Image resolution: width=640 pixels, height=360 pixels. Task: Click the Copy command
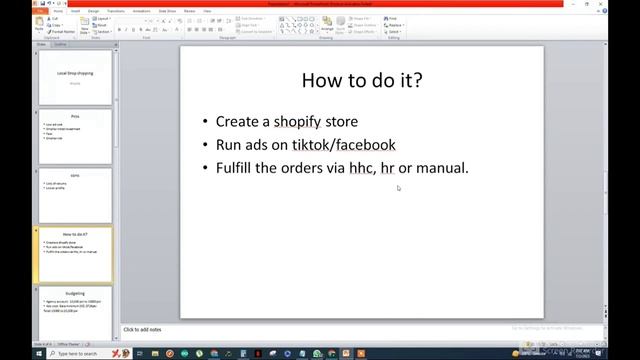[55, 25]
